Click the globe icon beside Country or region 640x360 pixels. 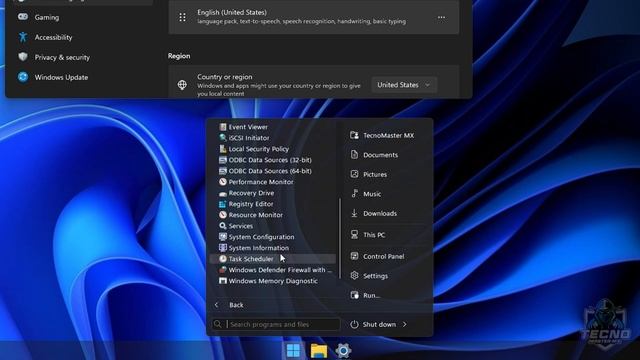click(182, 85)
